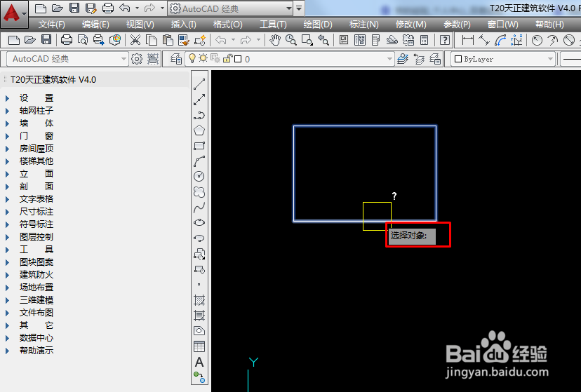
Task: Select the Arc draw tool
Action: click(199, 161)
